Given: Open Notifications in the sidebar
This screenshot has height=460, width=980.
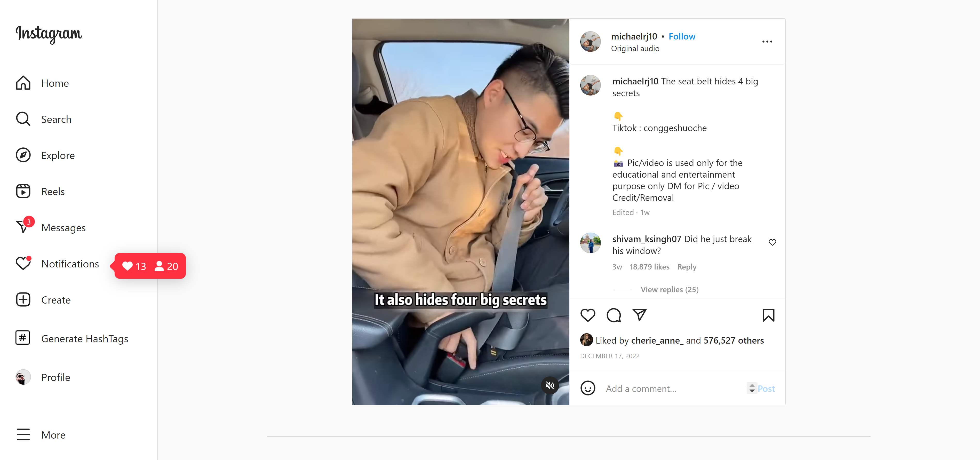Looking at the screenshot, I should pyautogui.click(x=58, y=264).
